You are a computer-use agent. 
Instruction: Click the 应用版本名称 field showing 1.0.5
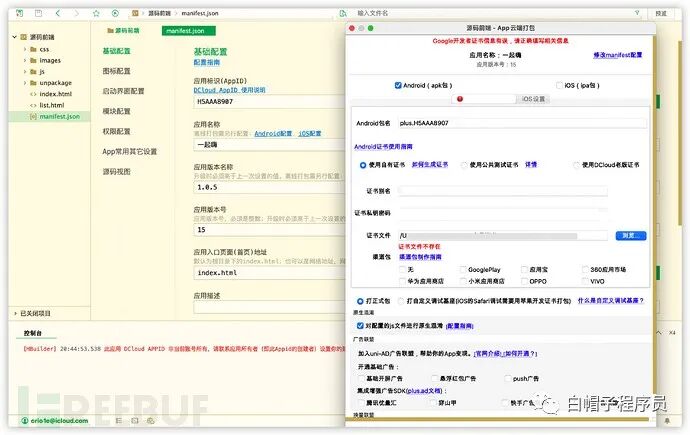coord(269,187)
